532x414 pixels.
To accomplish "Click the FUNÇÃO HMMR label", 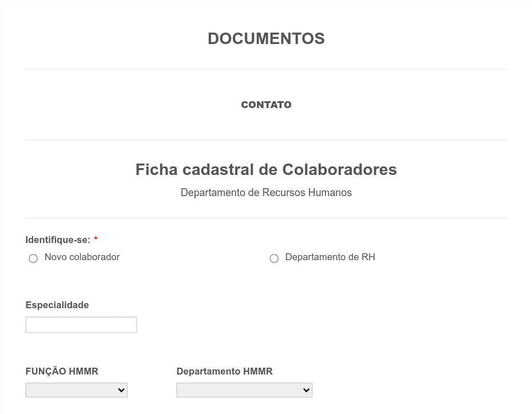I will point(62,371).
